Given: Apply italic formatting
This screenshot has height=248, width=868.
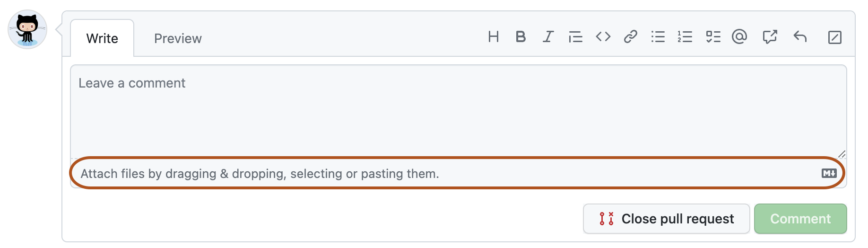Looking at the screenshot, I should point(548,37).
